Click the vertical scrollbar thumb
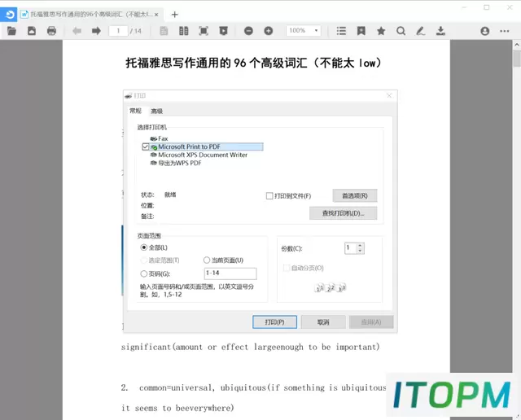The width and height of the screenshot is (521, 420). point(517,59)
